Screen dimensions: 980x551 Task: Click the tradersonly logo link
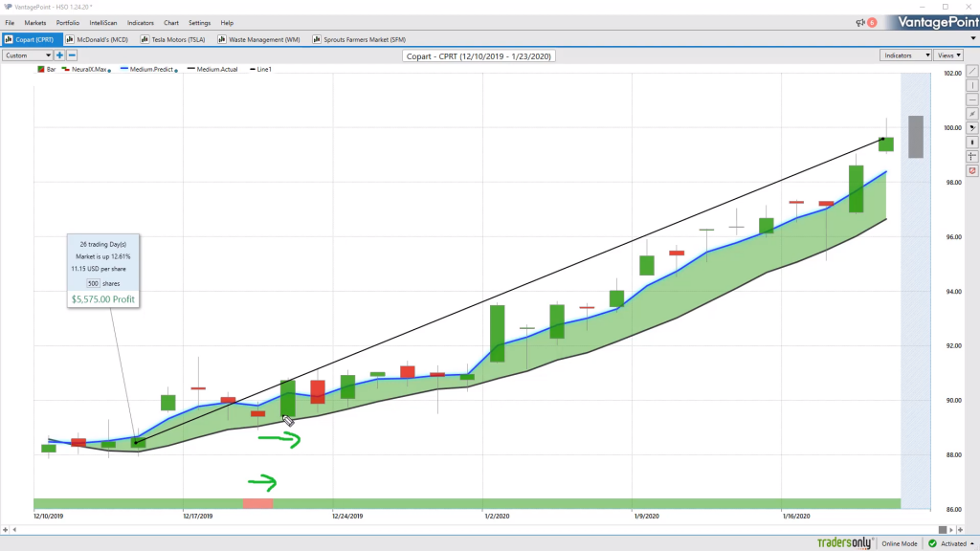tap(845, 543)
